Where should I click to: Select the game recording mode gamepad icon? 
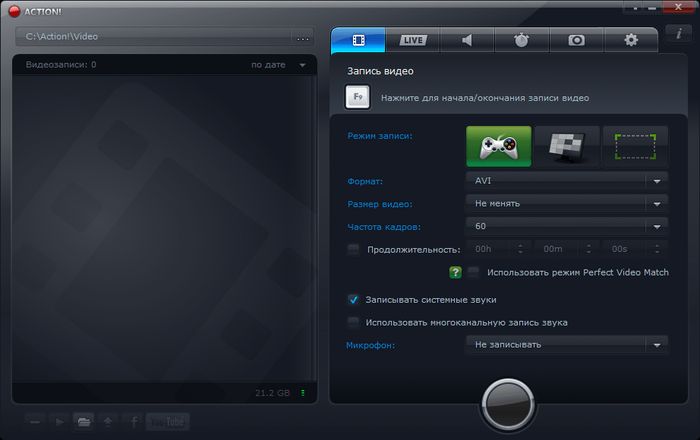tap(498, 146)
